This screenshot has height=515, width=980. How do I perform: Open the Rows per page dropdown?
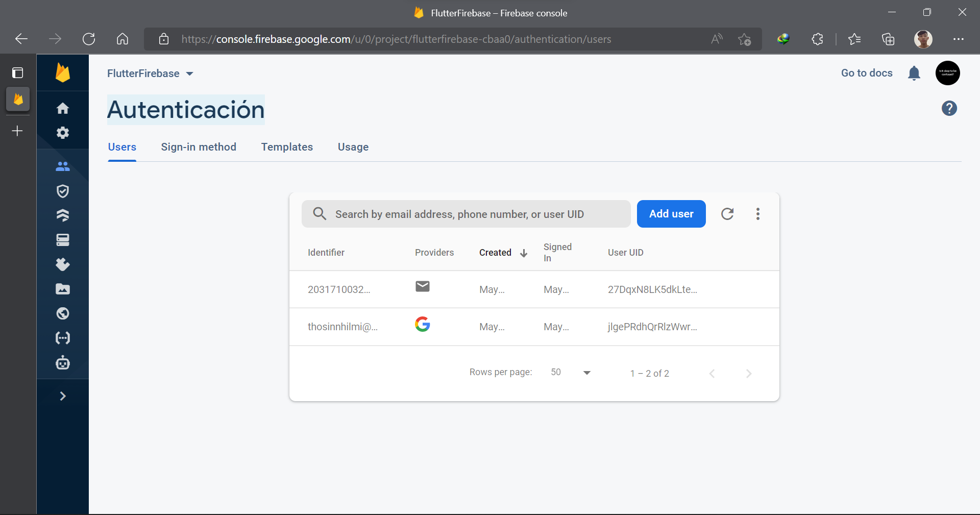pyautogui.click(x=568, y=372)
